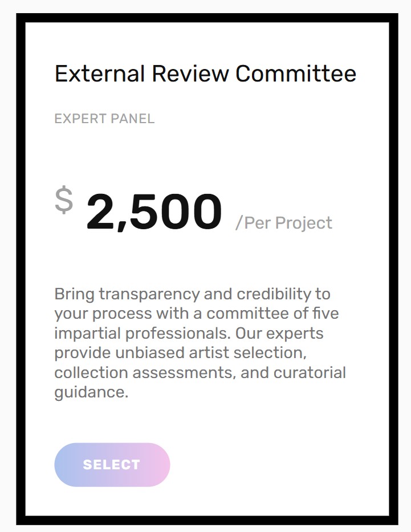The height and width of the screenshot is (532, 411).
Task: Click the white space above the price
Action: click(x=205, y=154)
